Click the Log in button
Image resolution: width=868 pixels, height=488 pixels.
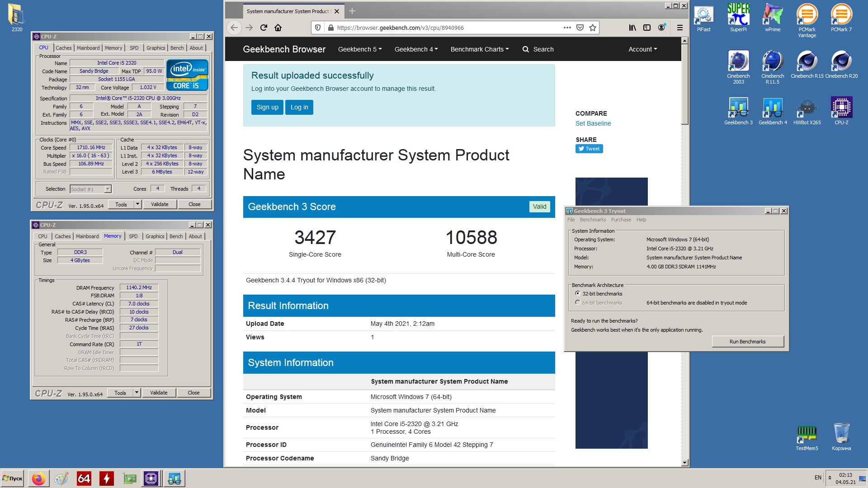pyautogui.click(x=299, y=107)
